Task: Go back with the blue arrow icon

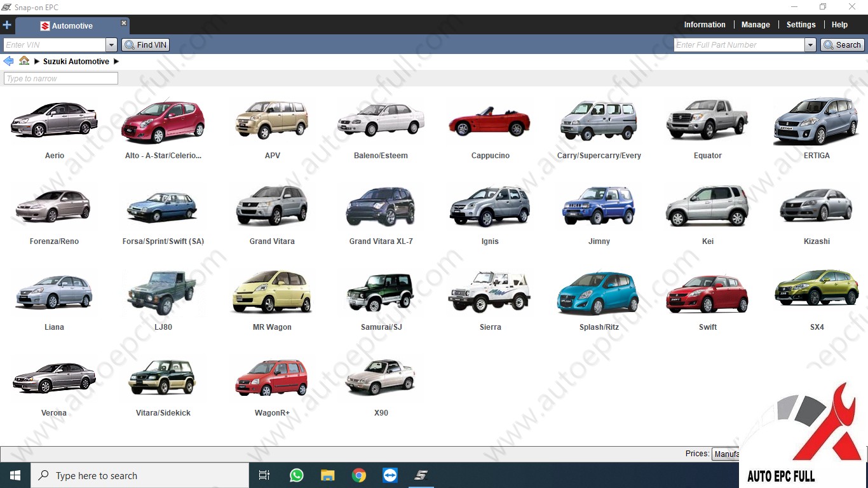Action: coord(8,61)
